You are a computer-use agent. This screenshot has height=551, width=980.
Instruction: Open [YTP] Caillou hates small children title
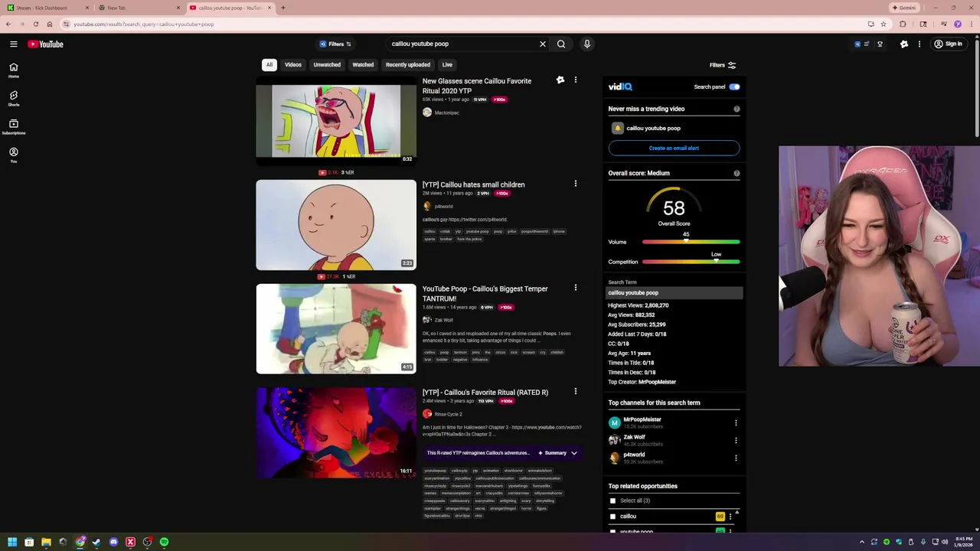(473, 184)
